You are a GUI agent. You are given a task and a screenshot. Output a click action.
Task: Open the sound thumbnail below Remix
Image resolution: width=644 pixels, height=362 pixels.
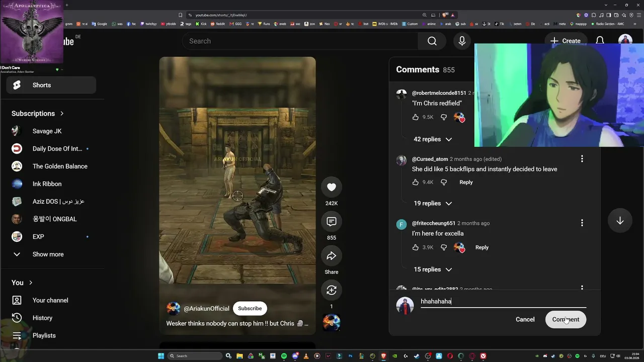pyautogui.click(x=331, y=322)
